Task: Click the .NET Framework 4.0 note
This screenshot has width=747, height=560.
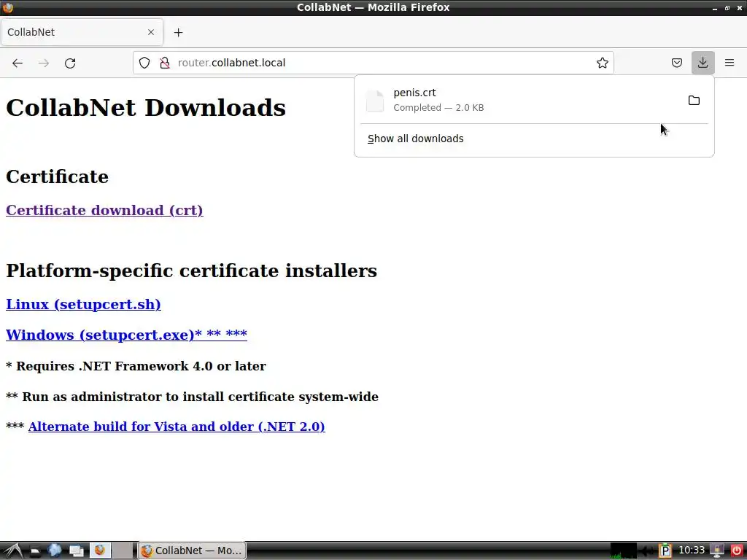Action: [136, 366]
